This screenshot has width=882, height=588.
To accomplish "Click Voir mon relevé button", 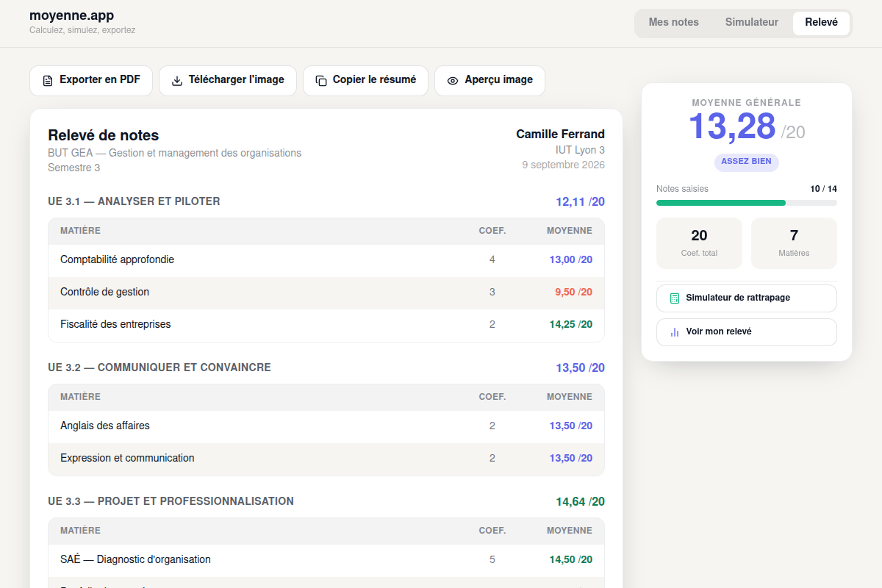I will (747, 332).
